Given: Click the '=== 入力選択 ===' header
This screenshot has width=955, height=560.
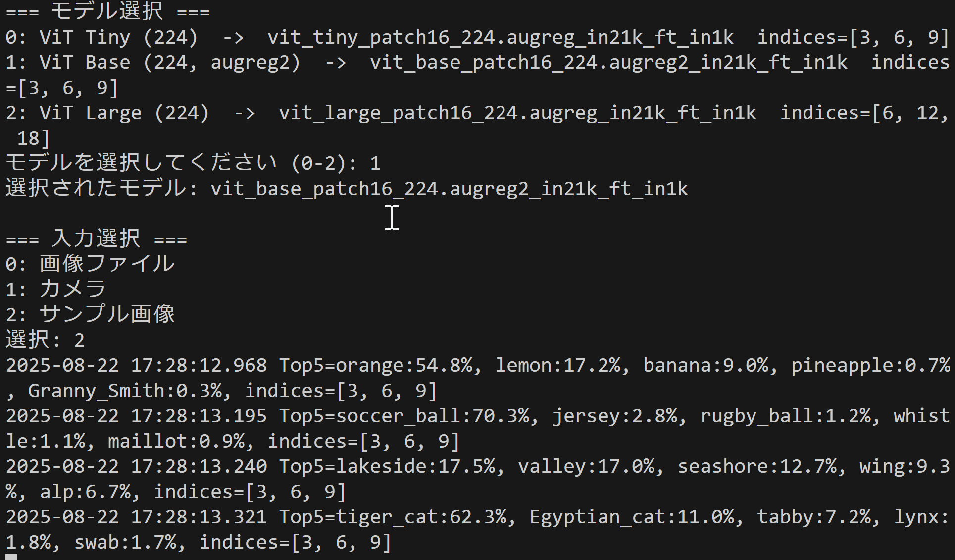Looking at the screenshot, I should (x=97, y=239).
